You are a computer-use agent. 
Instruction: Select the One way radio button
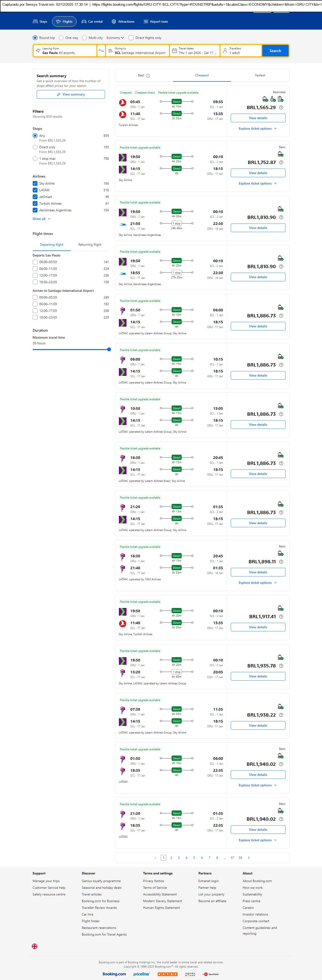61,38
